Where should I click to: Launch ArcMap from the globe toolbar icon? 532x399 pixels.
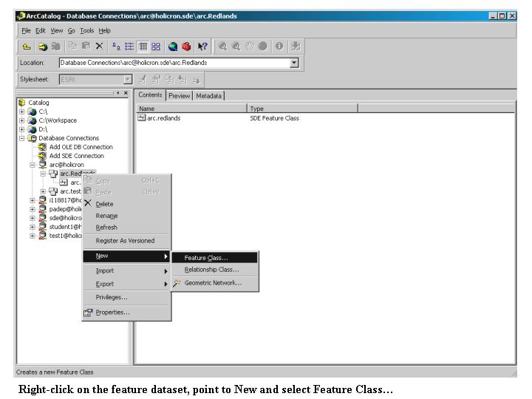[173, 47]
